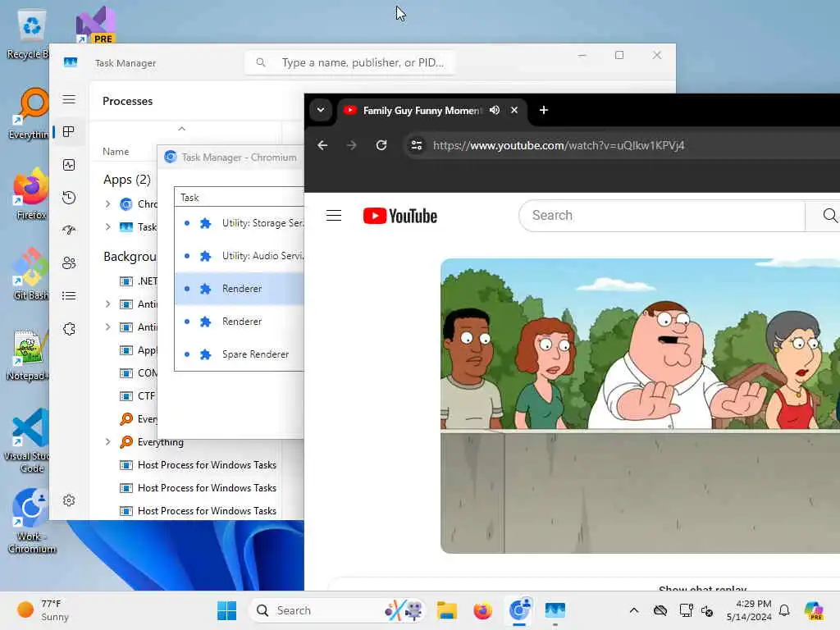The width and height of the screenshot is (840, 630).
Task: Expand the Chromium app entry in Task Manager
Action: pyautogui.click(x=107, y=204)
